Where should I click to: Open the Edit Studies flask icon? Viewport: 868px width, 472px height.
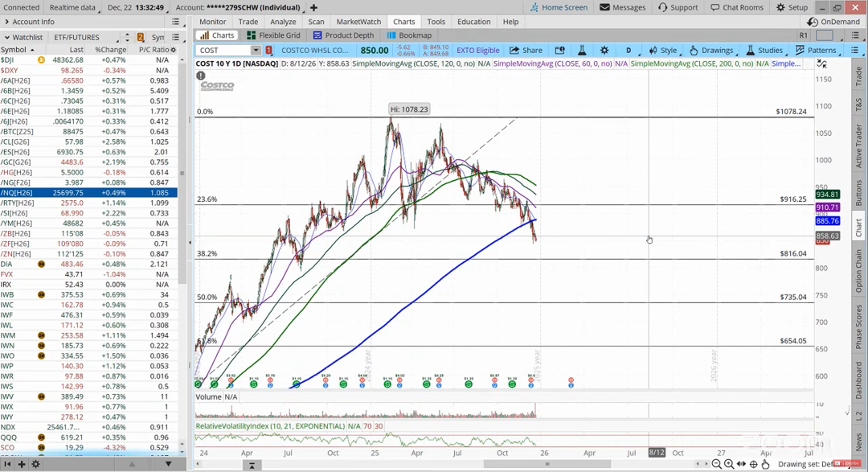pyautogui.click(x=582, y=50)
